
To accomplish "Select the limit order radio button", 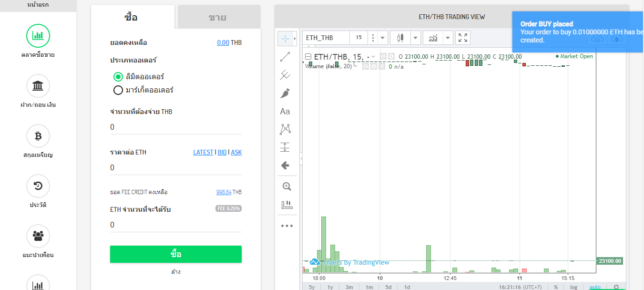I will (118, 77).
